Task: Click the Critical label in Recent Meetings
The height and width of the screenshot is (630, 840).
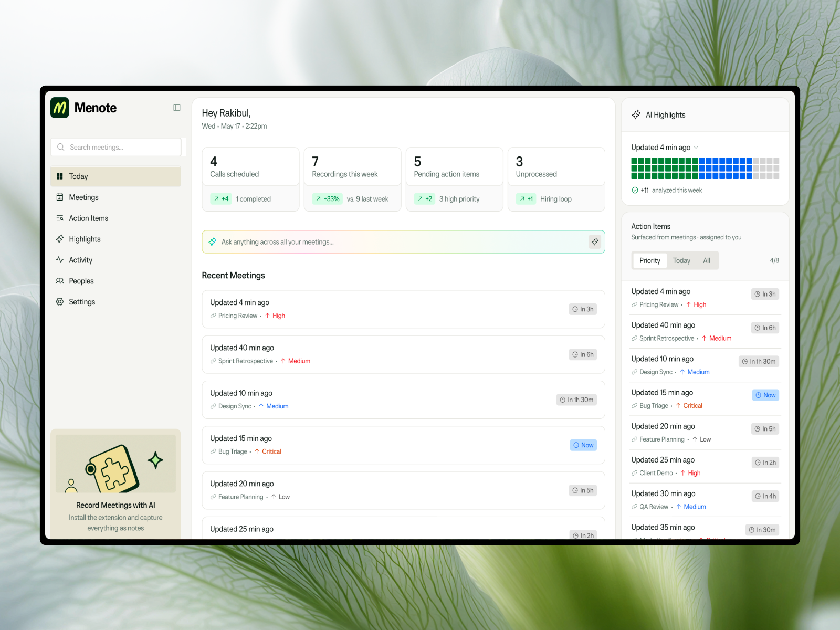Action: [271, 452]
